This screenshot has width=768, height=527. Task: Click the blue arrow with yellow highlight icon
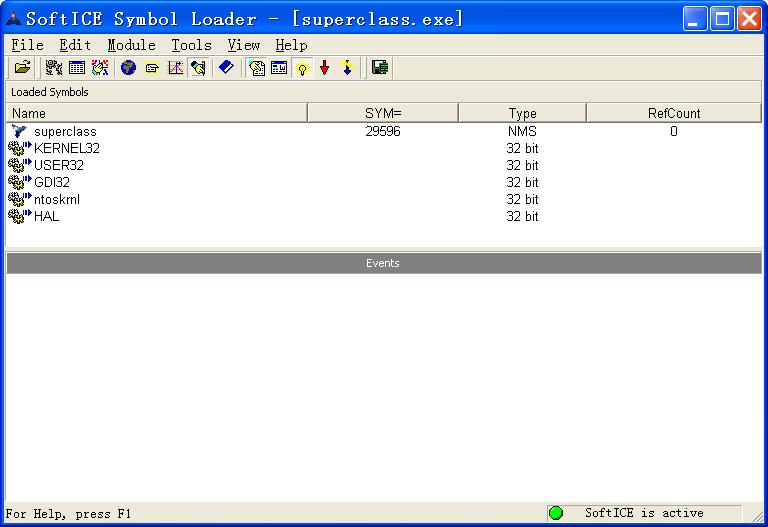point(348,68)
